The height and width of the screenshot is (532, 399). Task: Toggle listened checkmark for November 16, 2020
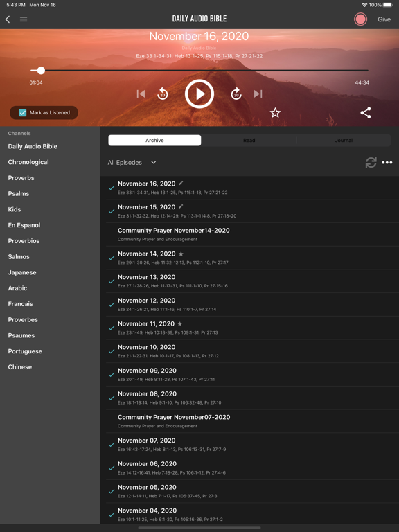(x=112, y=188)
